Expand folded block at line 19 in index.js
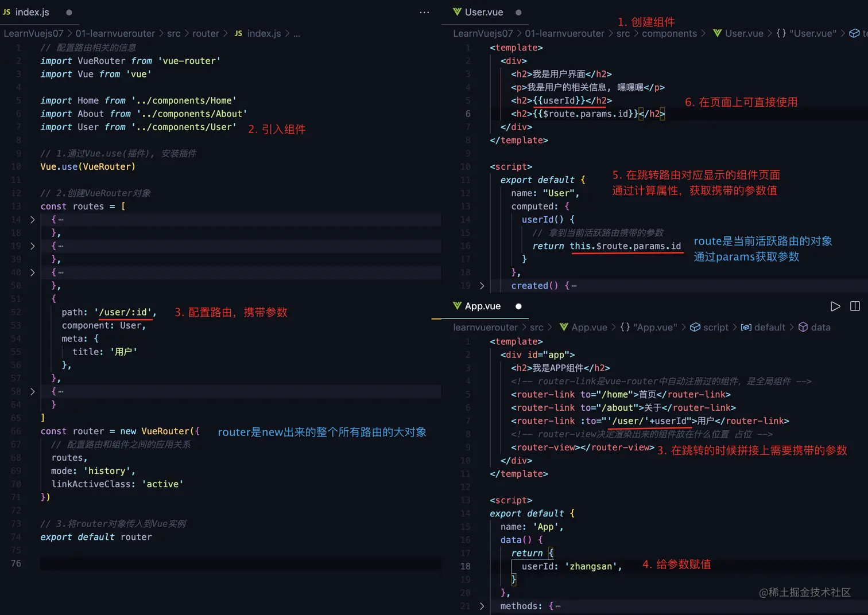Image resolution: width=868 pixels, height=615 pixels. pos(32,246)
